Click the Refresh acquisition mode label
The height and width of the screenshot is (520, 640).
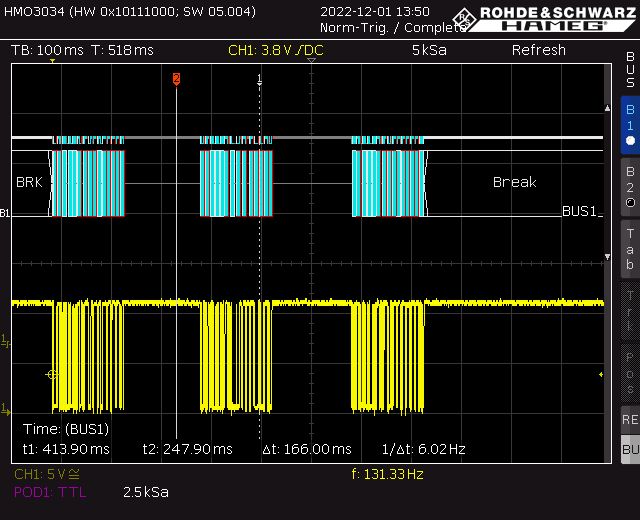(x=539, y=50)
